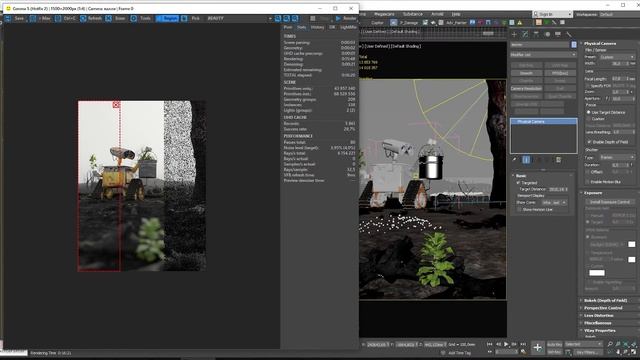The height and width of the screenshot is (360, 640).
Task: Click first zoom icon right of BEAUTY dropdown
Action: (278, 18)
